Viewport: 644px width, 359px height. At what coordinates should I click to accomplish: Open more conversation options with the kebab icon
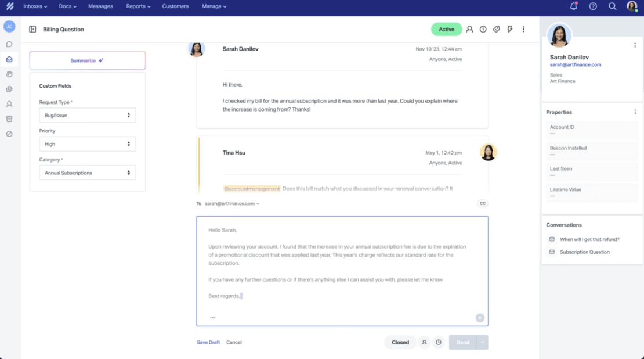(x=523, y=29)
